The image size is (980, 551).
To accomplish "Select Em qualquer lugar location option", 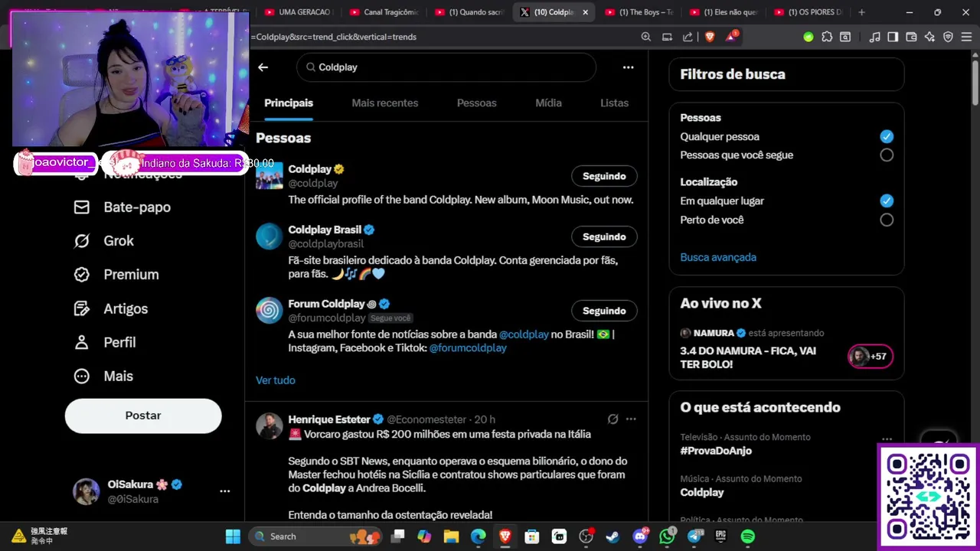I will tap(887, 201).
